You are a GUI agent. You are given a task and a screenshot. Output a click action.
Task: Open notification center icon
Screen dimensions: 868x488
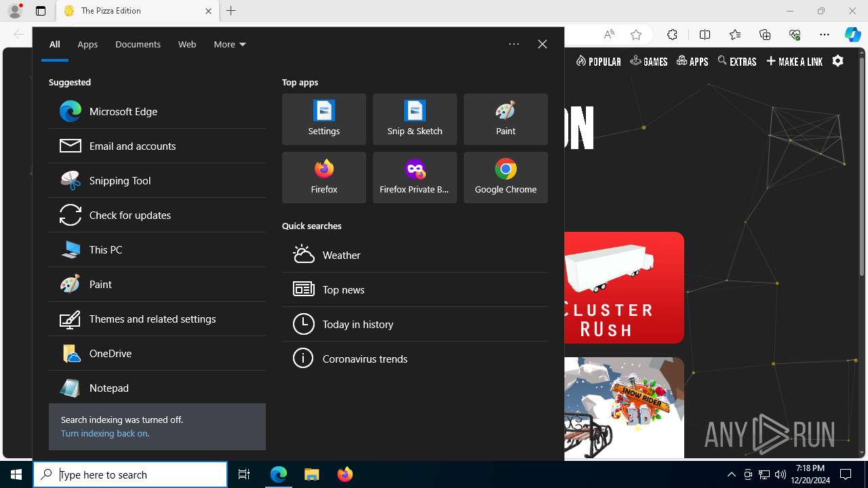846,474
